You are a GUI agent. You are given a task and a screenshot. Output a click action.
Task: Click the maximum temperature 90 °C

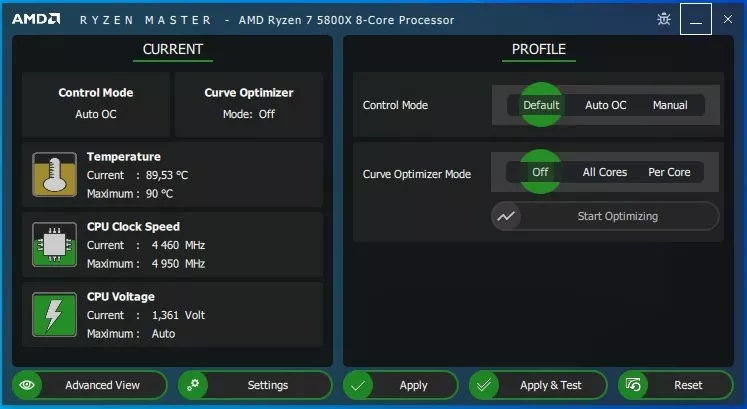[x=160, y=194]
